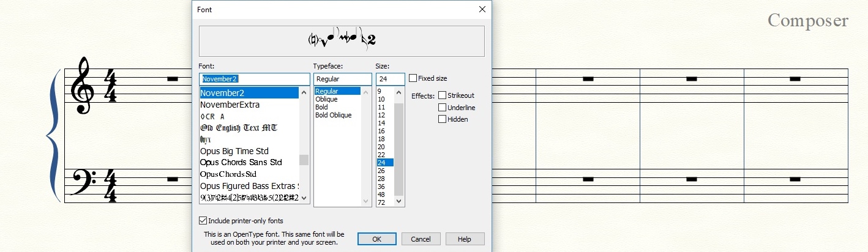Select the whole rest in the first treble bar

172,79
